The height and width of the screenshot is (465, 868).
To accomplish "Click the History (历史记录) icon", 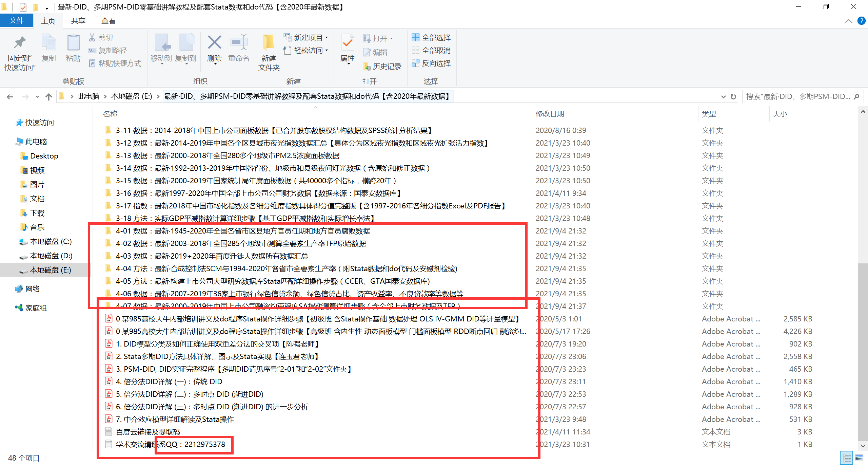I will (367, 67).
